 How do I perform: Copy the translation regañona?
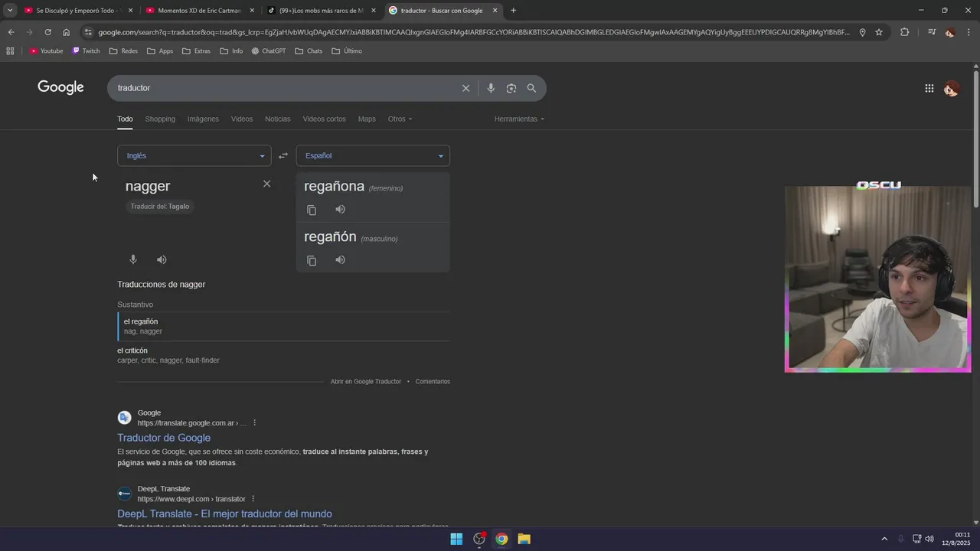(312, 210)
